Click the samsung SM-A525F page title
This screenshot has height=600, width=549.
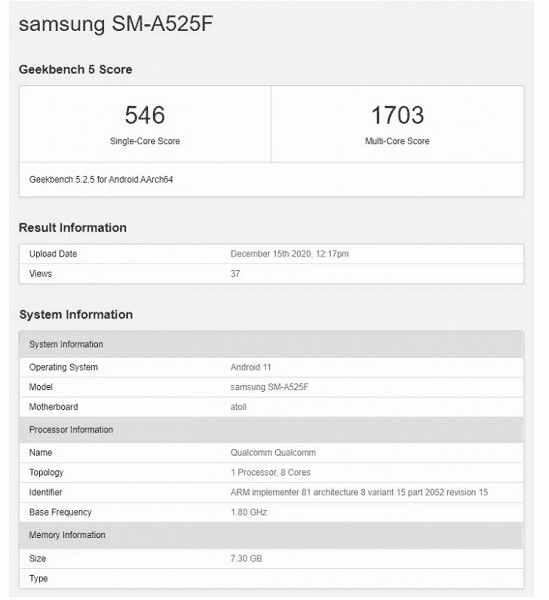116,24
